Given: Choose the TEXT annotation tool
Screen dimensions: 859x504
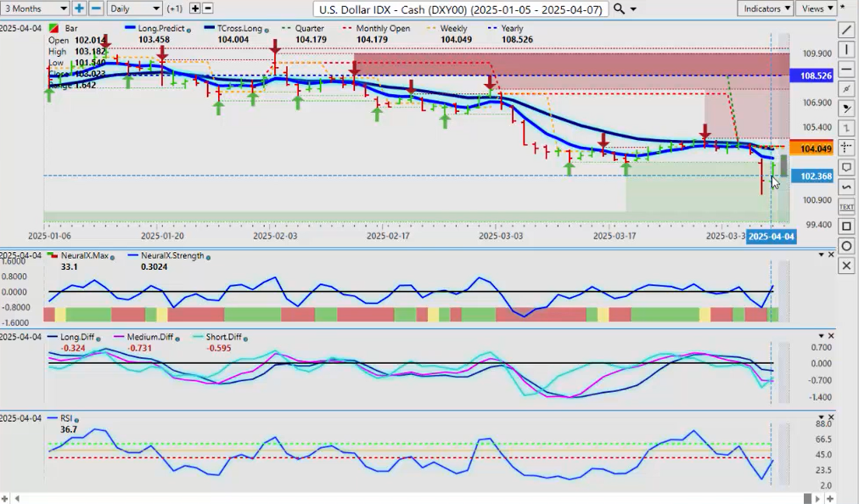Looking at the screenshot, I should coord(846,206).
